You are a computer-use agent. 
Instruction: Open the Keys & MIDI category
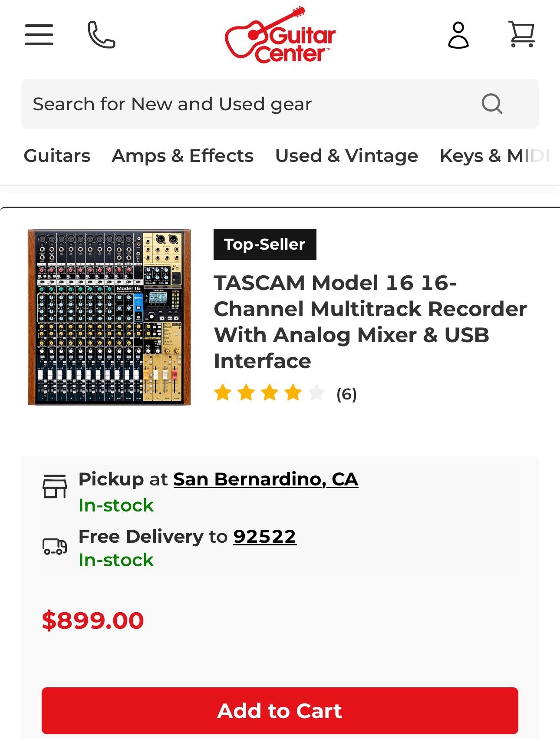tap(494, 156)
